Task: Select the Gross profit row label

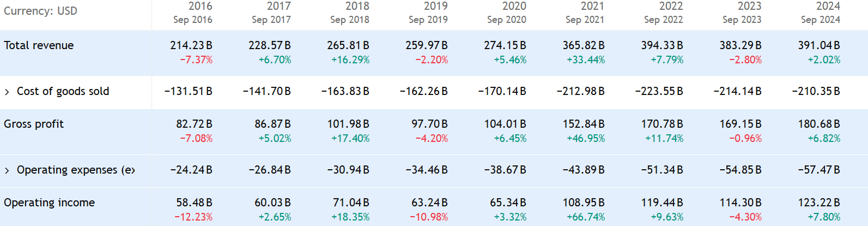Action: point(34,124)
